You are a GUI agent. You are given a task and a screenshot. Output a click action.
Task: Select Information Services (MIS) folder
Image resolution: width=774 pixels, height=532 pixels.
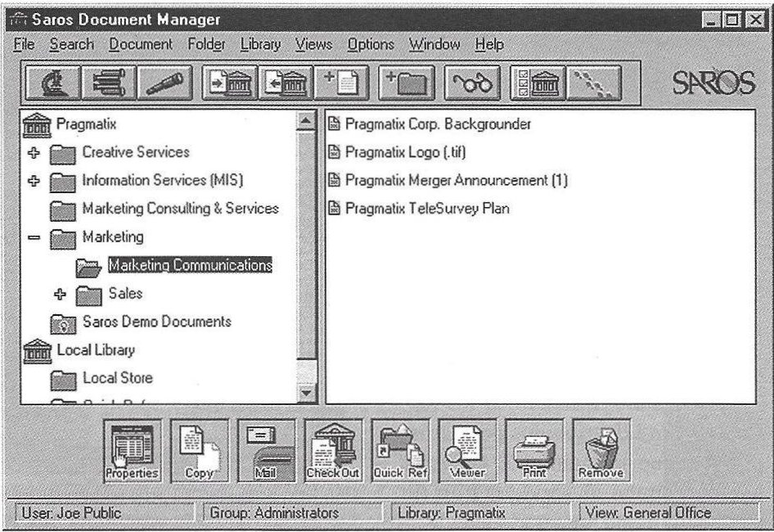(x=163, y=180)
